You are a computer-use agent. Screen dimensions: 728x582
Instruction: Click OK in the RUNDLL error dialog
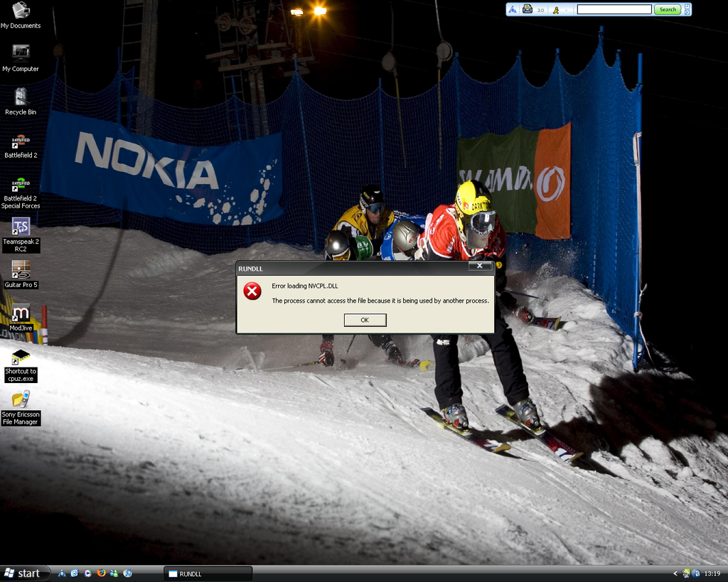(365, 320)
